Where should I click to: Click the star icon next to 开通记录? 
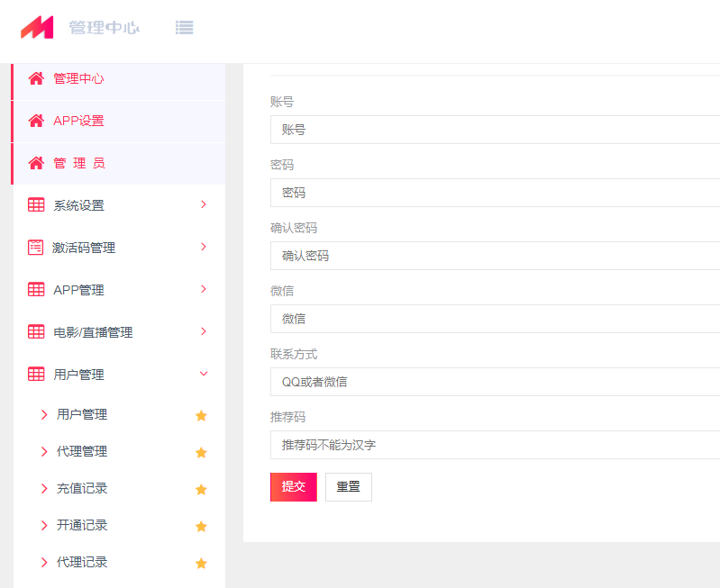point(201,526)
